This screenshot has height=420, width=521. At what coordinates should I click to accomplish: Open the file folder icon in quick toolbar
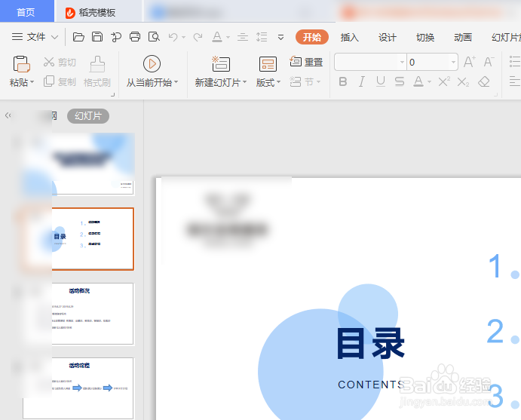[x=78, y=37]
